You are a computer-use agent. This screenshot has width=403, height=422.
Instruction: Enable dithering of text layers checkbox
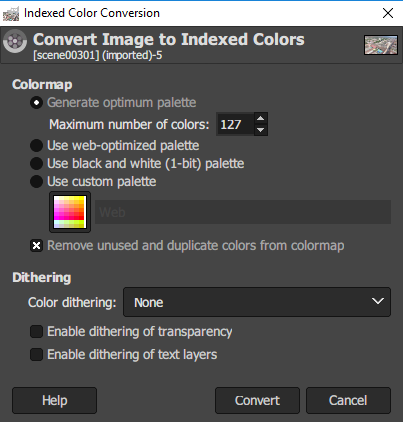[x=36, y=355]
